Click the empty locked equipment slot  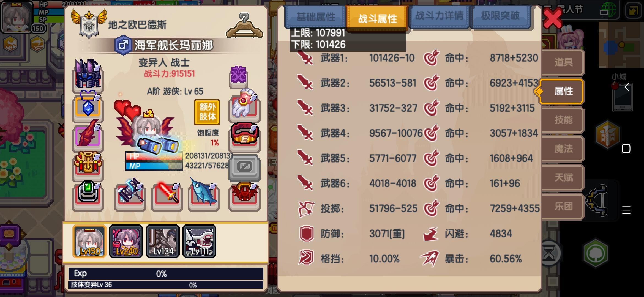pyautogui.click(x=244, y=167)
